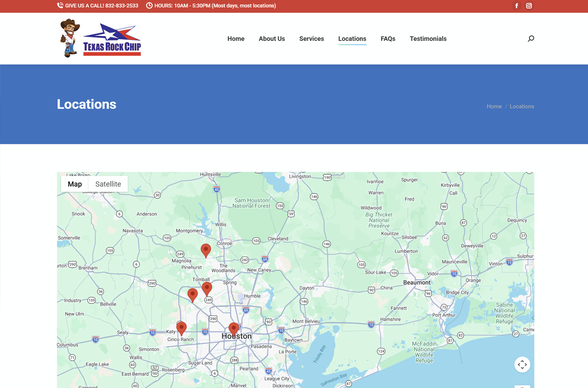Viewport: 588px width, 388px height.
Task: Click the Home breadcrumb link
Action: click(494, 106)
